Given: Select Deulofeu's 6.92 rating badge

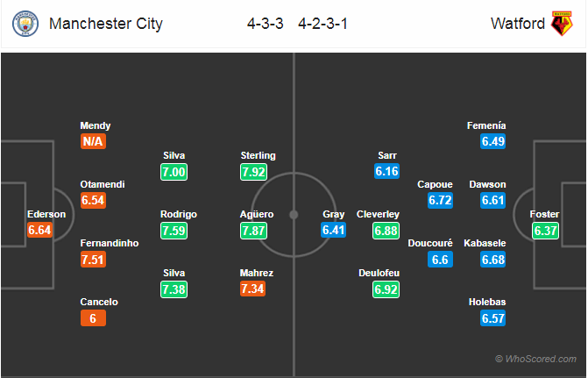Looking at the screenshot, I should pyautogui.click(x=386, y=289).
